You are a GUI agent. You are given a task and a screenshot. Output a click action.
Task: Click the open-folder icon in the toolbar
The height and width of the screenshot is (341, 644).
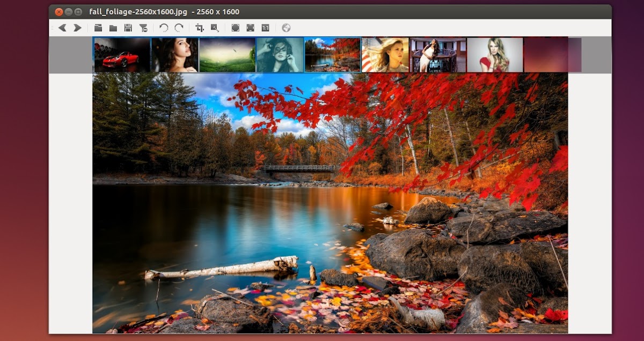pyautogui.click(x=98, y=28)
